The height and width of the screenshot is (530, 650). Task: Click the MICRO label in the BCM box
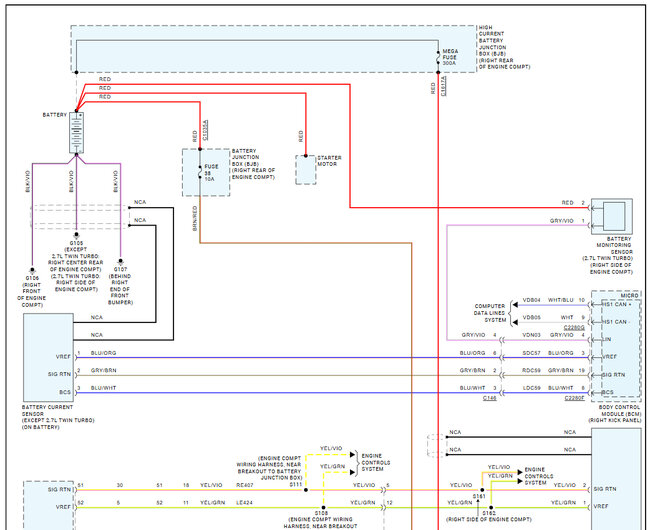pos(629,295)
